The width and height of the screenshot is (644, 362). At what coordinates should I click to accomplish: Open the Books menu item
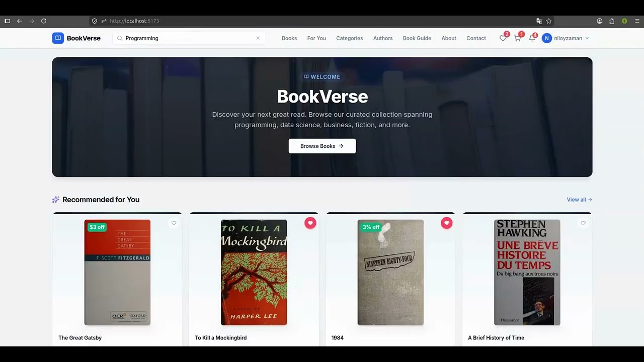tap(289, 38)
